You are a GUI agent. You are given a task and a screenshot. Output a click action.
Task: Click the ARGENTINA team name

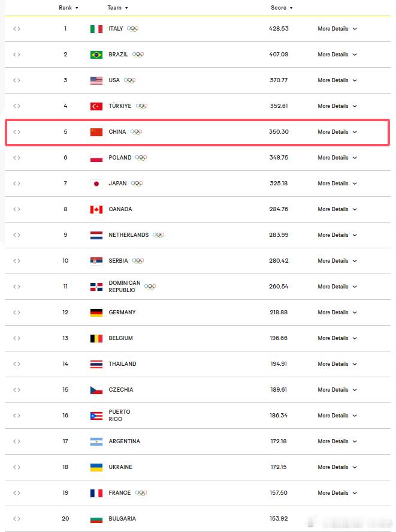click(x=124, y=441)
